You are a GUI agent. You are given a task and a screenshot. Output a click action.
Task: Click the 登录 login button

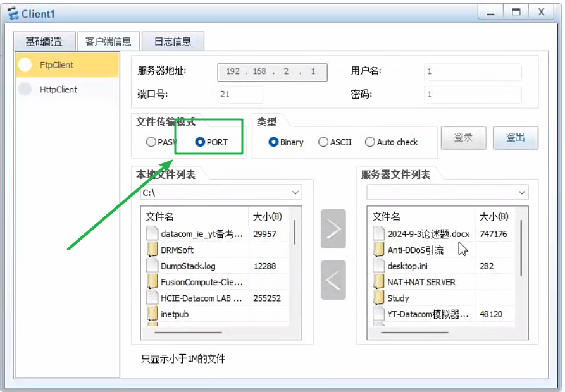tap(463, 137)
